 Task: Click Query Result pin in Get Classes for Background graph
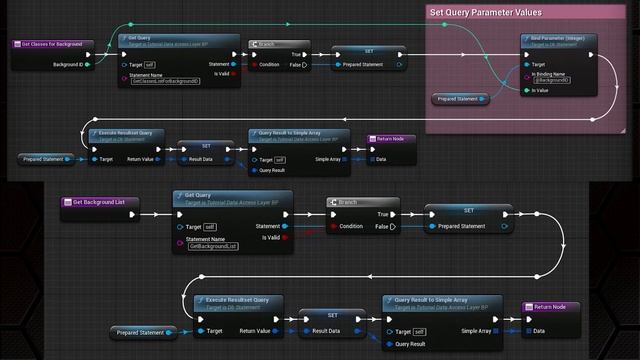[254, 170]
